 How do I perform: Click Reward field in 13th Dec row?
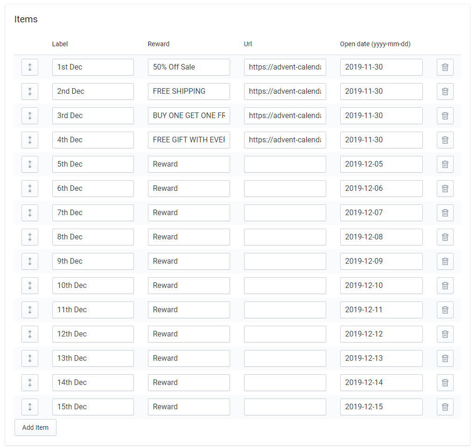189,358
